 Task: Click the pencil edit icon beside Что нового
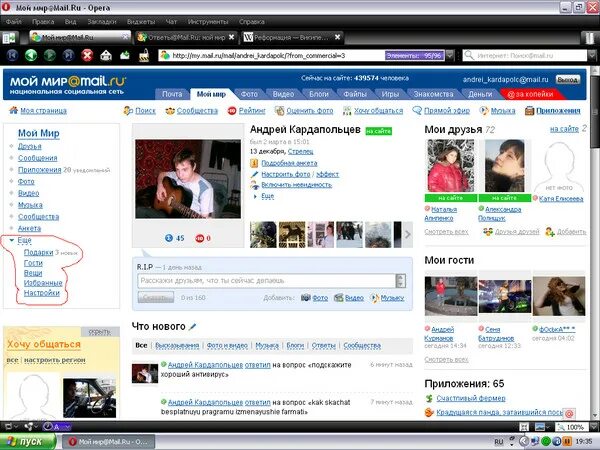[x=193, y=326]
